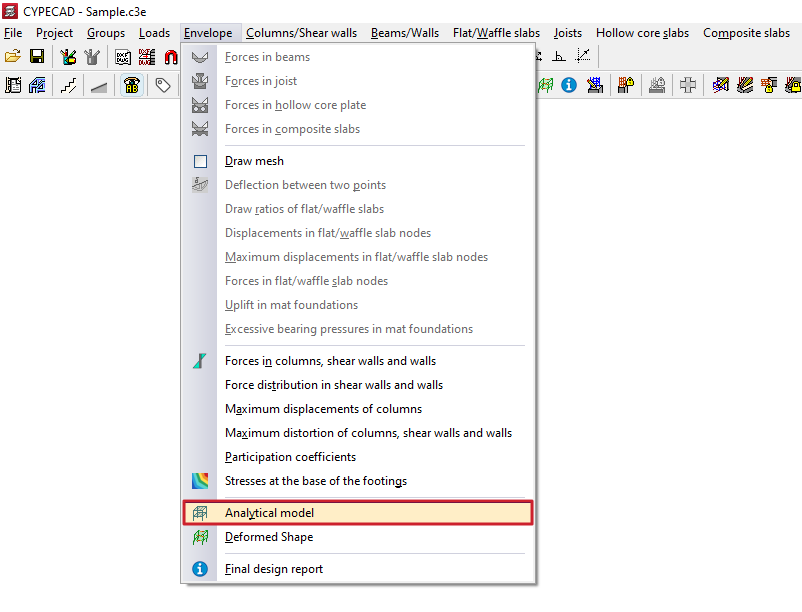
Task: Open the Flat/Waffle slabs menu
Action: 496,33
